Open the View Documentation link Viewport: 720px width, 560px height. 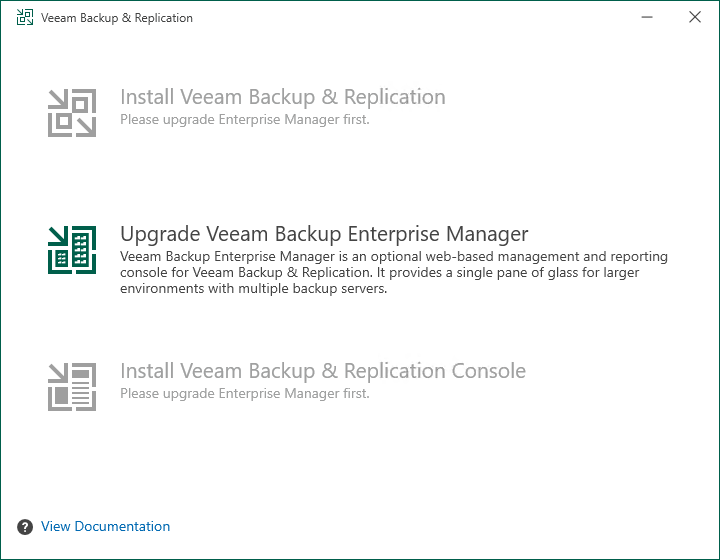click(x=105, y=527)
